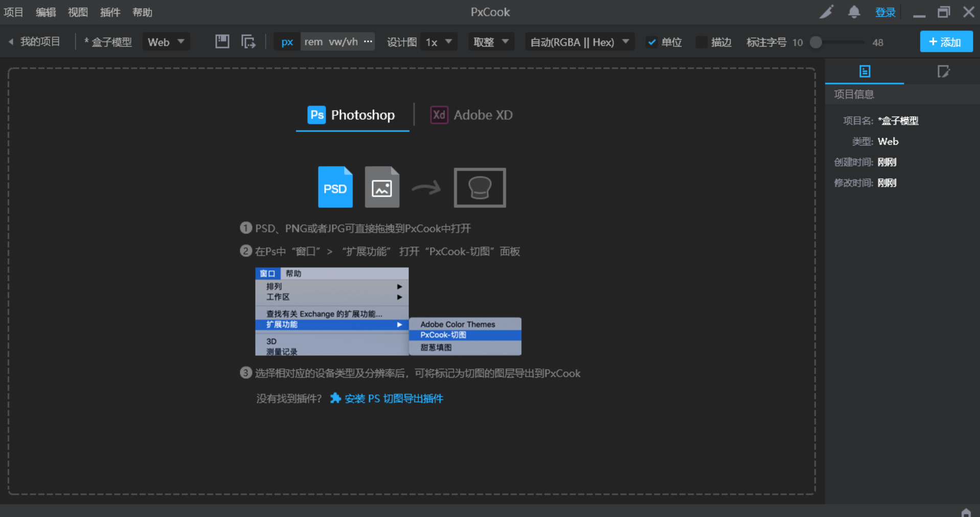980x517 pixels.
Task: Click the back arrow beside 我的项目
Action: coord(11,42)
